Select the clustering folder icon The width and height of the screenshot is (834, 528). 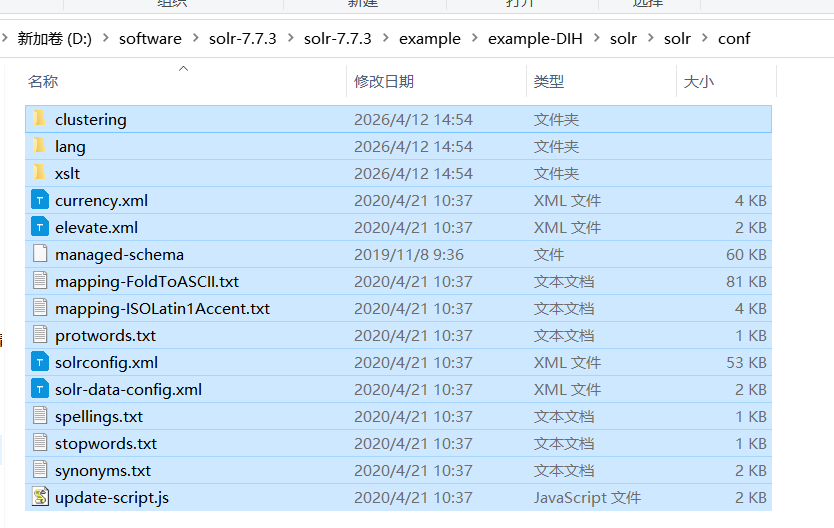39,119
